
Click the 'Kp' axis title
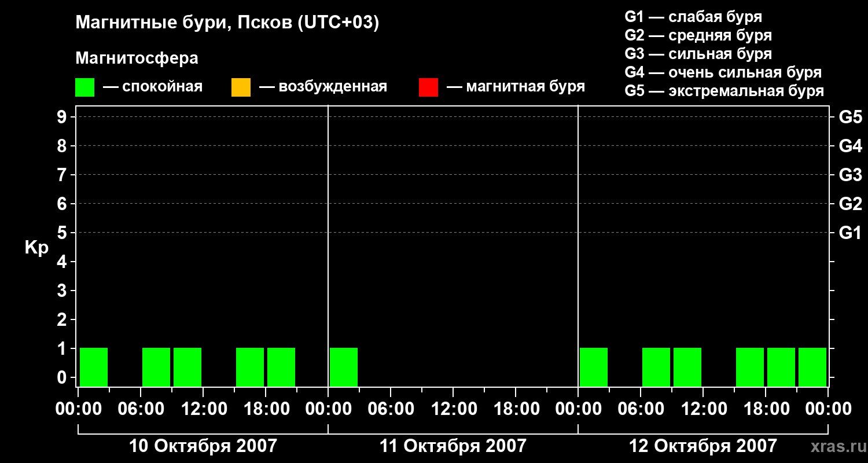coord(36,248)
